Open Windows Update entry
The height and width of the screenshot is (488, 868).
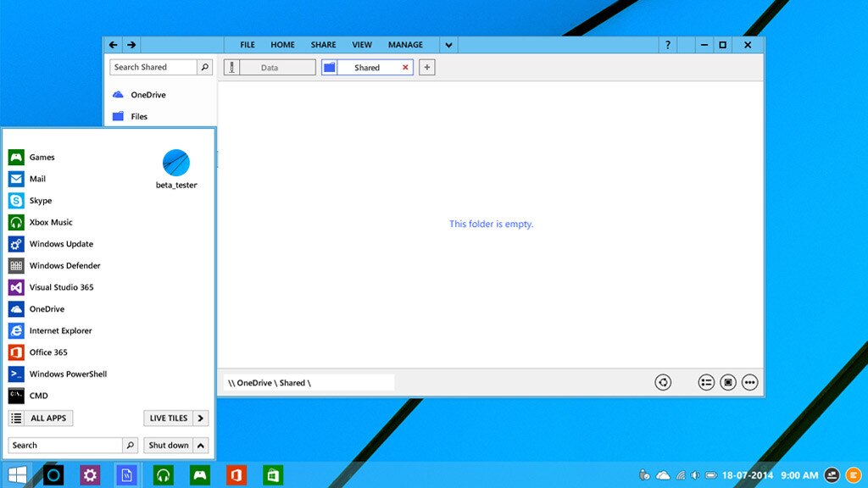(51, 244)
